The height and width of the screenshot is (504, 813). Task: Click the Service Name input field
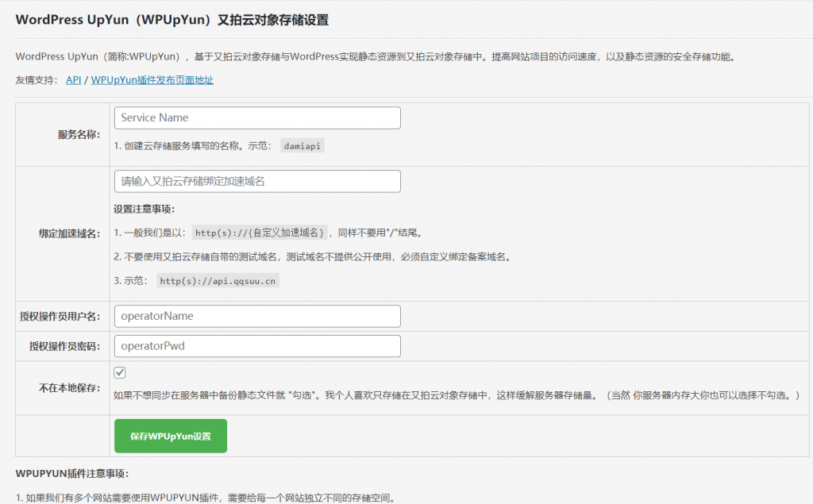pyautogui.click(x=257, y=117)
